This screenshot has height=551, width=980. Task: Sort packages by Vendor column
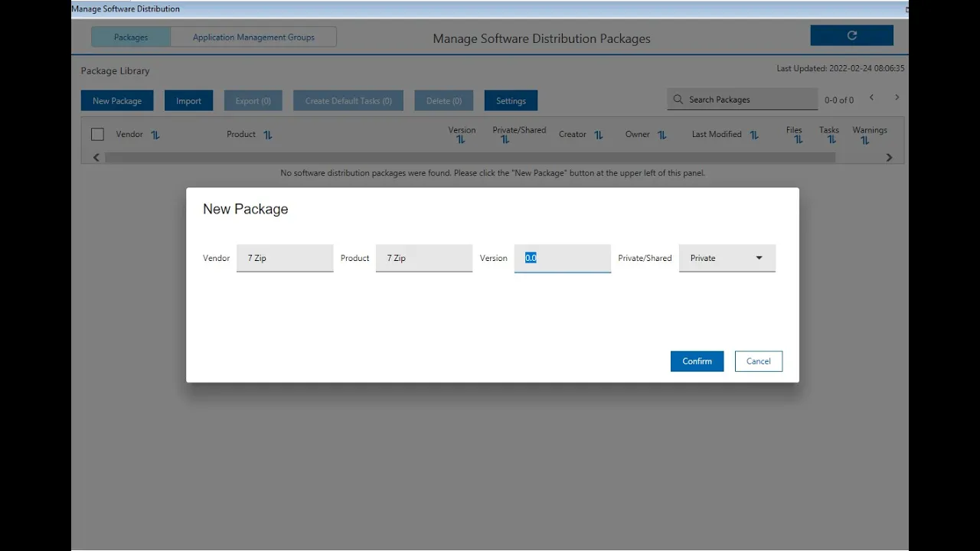tap(155, 135)
